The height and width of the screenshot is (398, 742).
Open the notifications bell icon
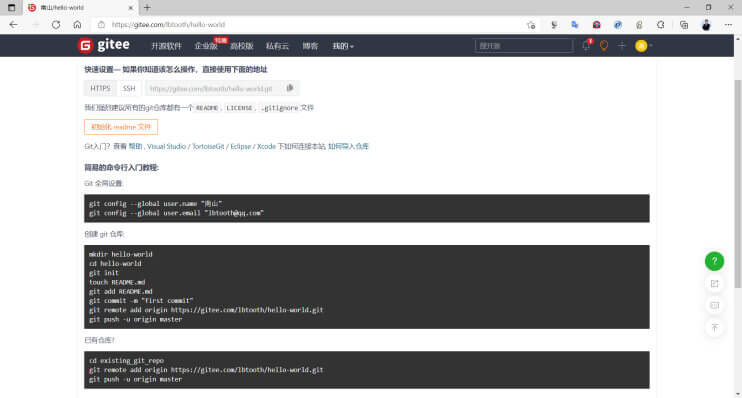(586, 45)
